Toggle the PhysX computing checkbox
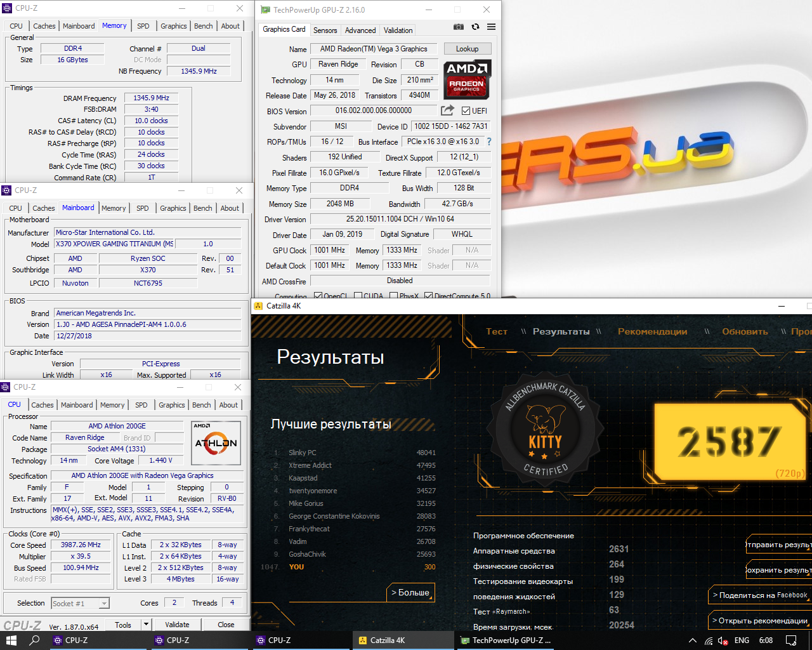The width and height of the screenshot is (812, 650). coord(393,296)
